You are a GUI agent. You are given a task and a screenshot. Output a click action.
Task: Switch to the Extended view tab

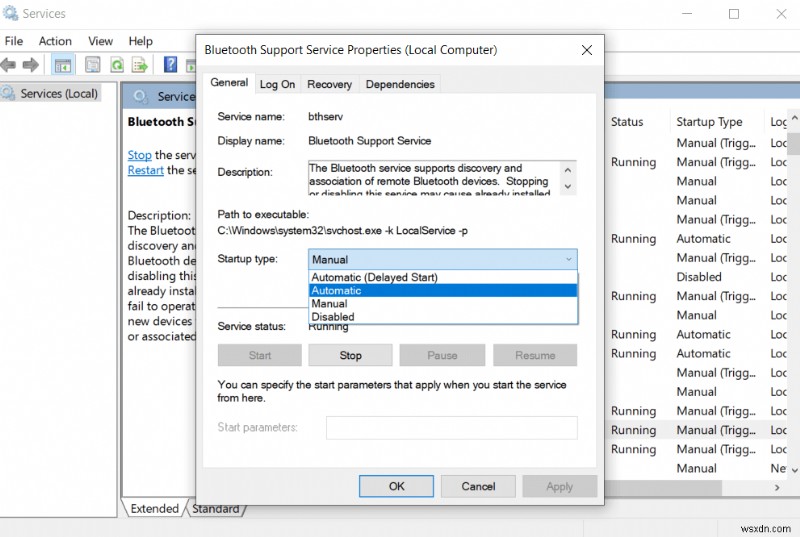click(154, 508)
